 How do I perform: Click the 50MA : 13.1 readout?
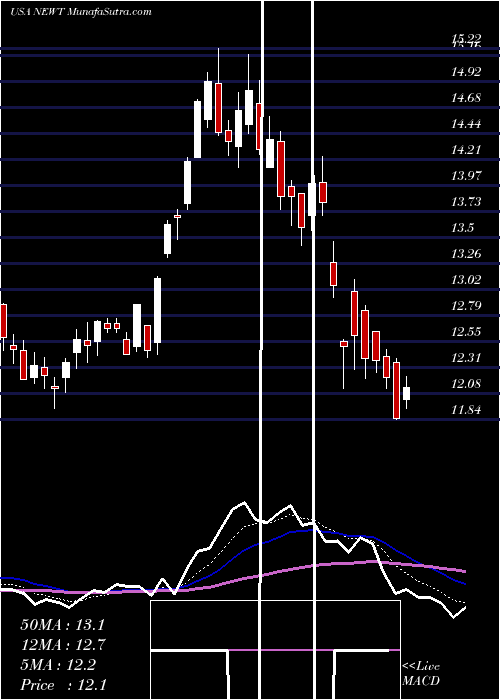[x=62, y=625]
